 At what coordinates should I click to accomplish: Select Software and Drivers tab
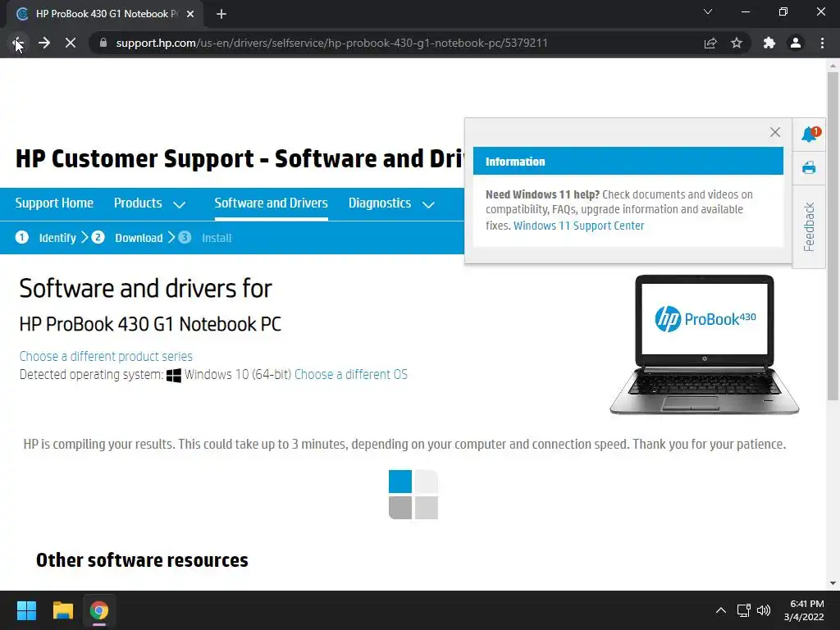271,203
